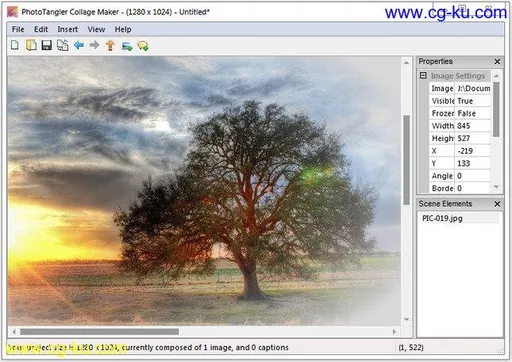The width and height of the screenshot is (512, 362).
Task: Close the Scene Elements panel
Action: pyautogui.click(x=497, y=204)
